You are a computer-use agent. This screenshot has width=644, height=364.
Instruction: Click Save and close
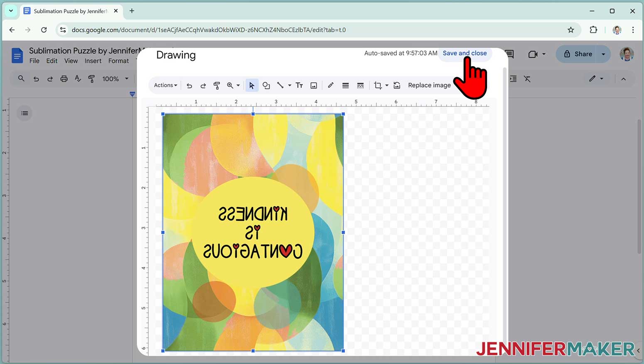(x=465, y=53)
